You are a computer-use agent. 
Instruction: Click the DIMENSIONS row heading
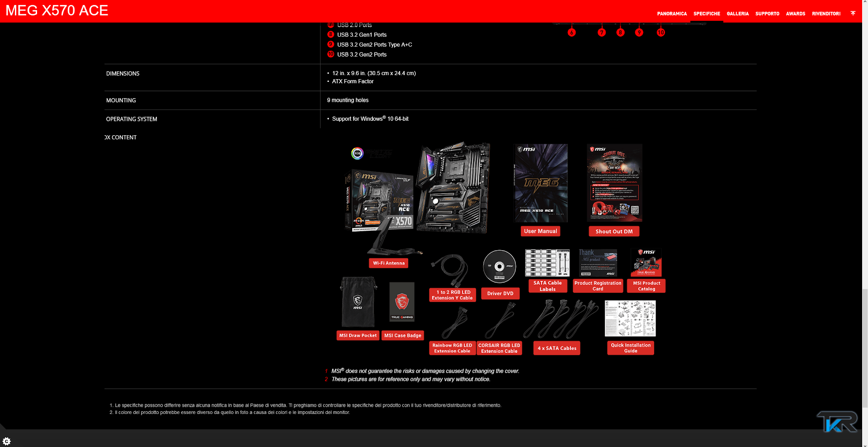click(123, 74)
